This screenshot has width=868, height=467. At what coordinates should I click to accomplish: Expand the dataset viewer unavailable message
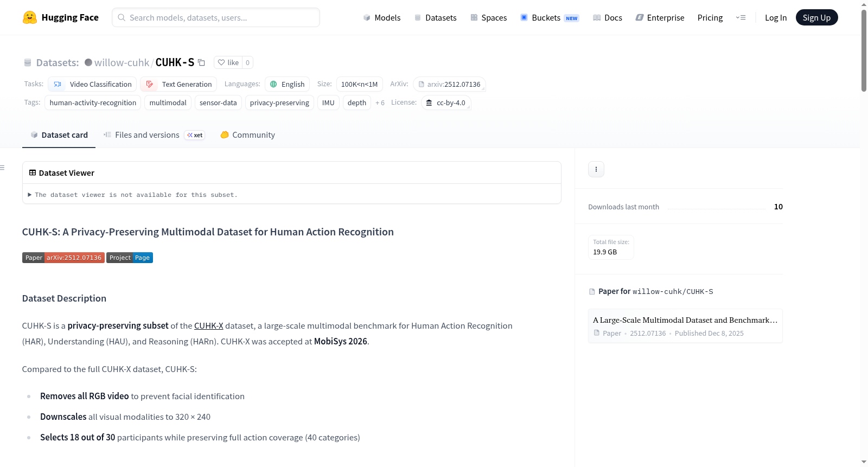pyautogui.click(x=133, y=195)
